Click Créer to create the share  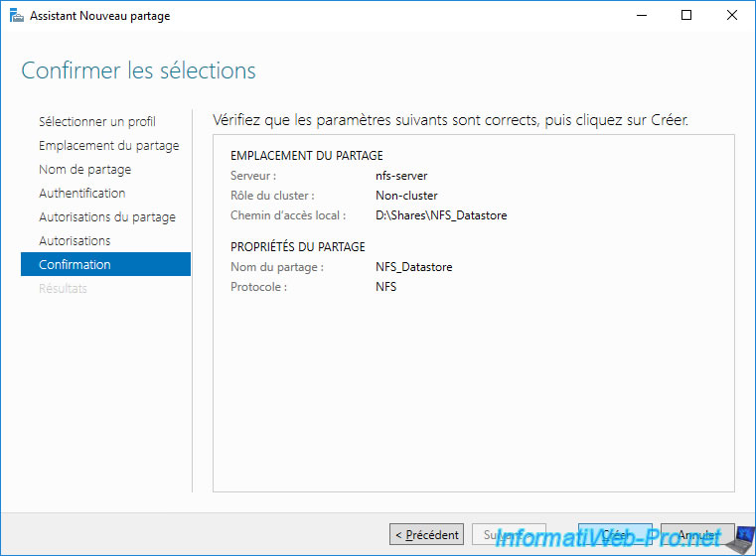[615, 534]
